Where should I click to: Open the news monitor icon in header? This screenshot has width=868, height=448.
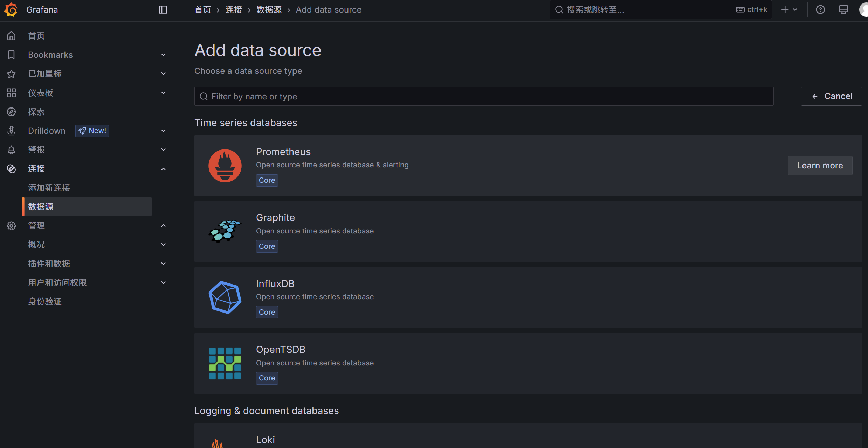coord(843,9)
